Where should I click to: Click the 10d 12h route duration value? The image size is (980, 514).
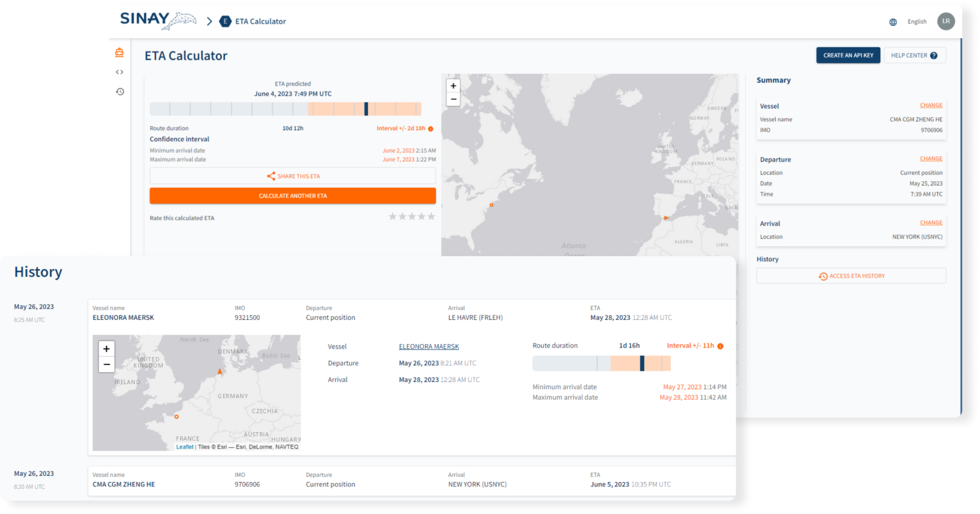(292, 128)
